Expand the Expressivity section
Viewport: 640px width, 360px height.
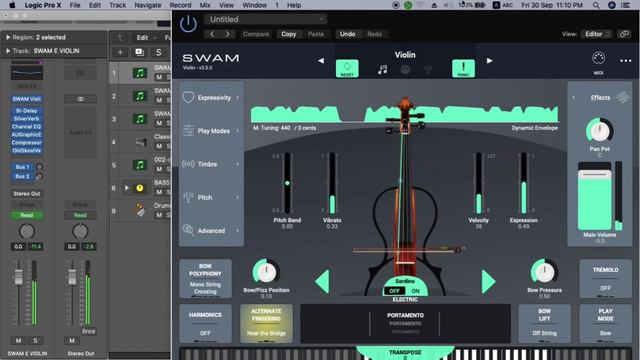[x=211, y=98]
